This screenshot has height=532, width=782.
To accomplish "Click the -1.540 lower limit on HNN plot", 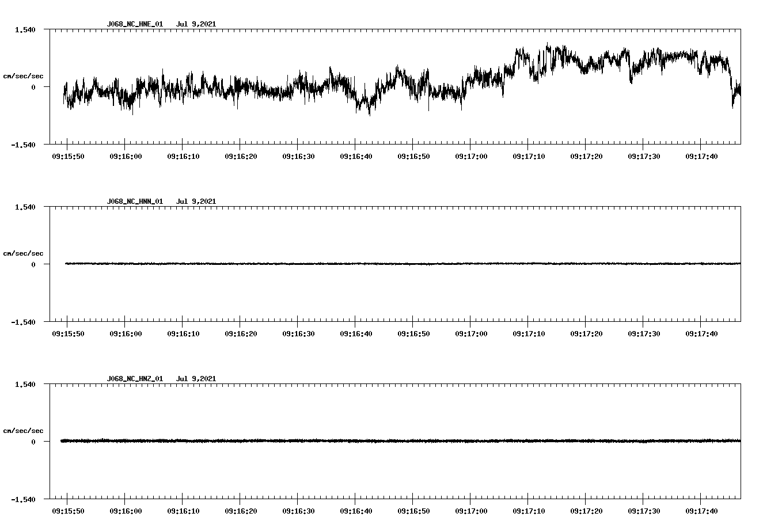I will 23,322.
